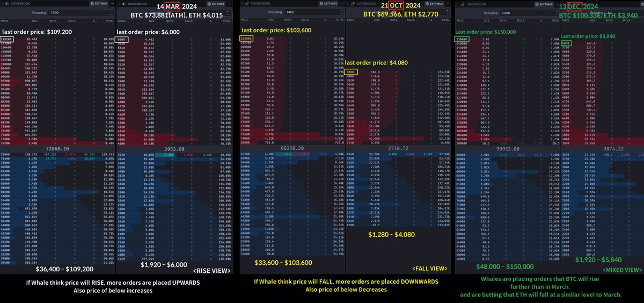Open Settings in the March BTC orderbook
644x303 pixels.
99,4
